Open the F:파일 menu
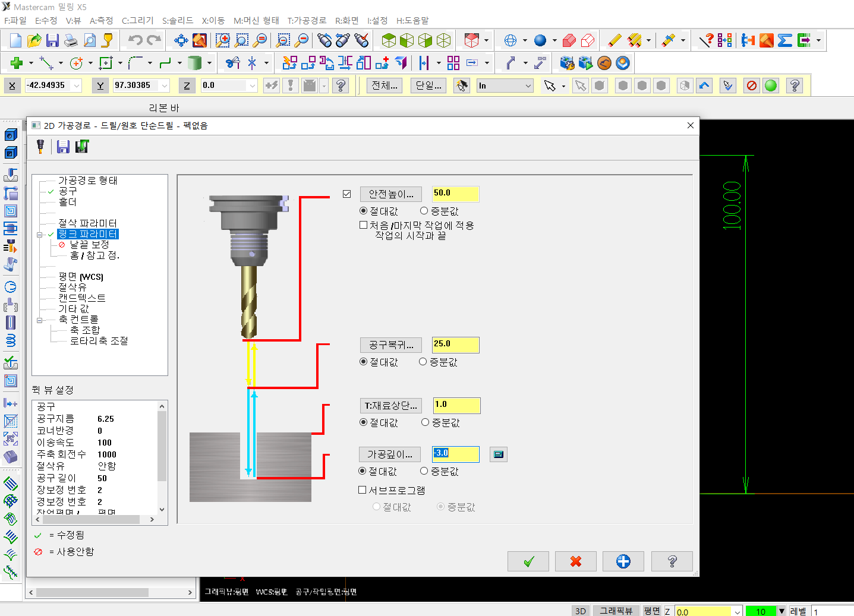This screenshot has width=854, height=616. pyautogui.click(x=15, y=20)
